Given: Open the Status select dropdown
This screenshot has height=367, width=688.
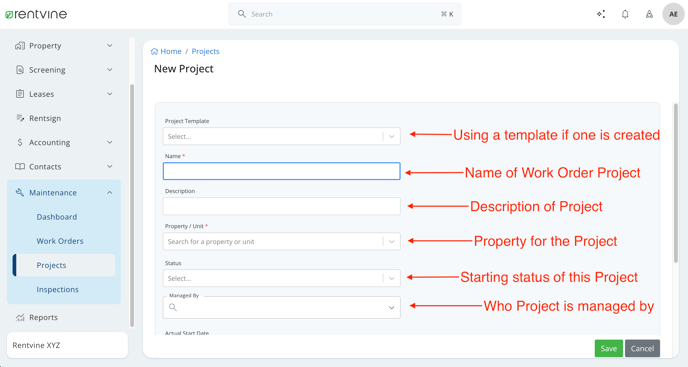Looking at the screenshot, I should (281, 278).
